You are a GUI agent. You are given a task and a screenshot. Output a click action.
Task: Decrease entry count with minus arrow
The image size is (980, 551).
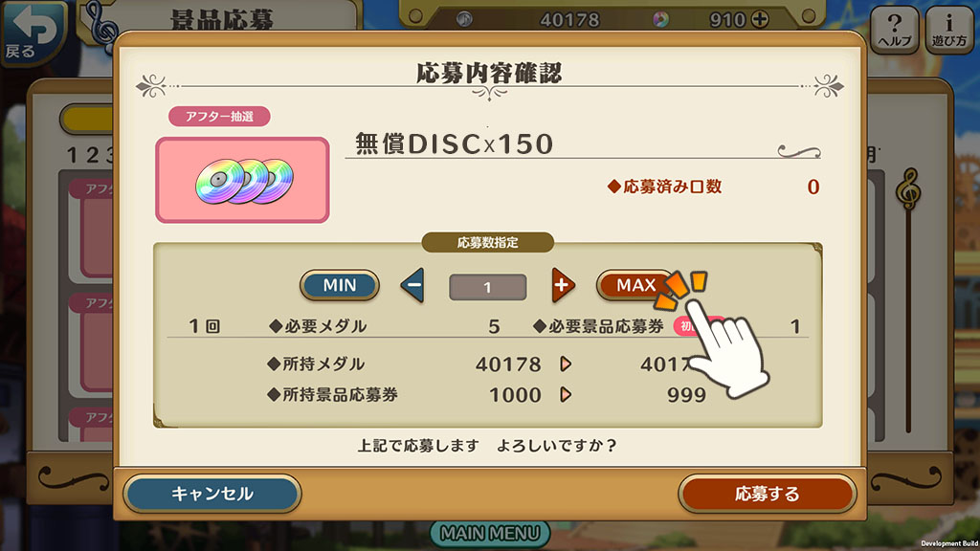tap(412, 285)
